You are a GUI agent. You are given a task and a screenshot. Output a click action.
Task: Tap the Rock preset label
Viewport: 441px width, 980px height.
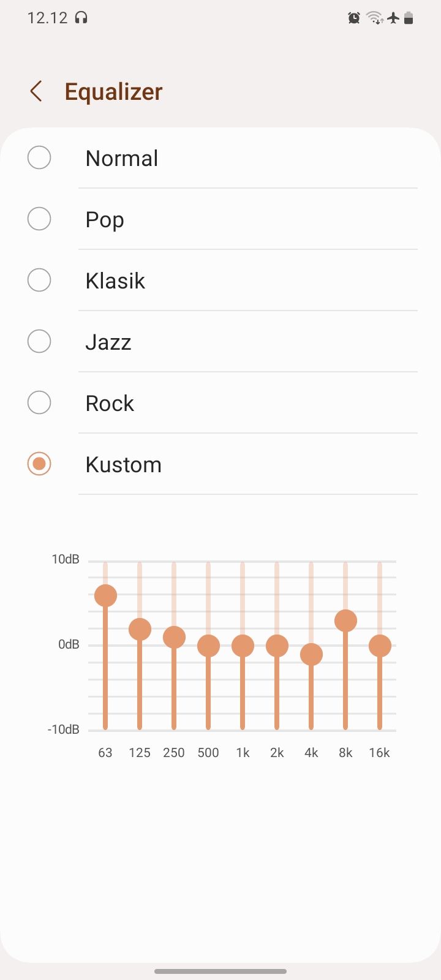point(110,404)
